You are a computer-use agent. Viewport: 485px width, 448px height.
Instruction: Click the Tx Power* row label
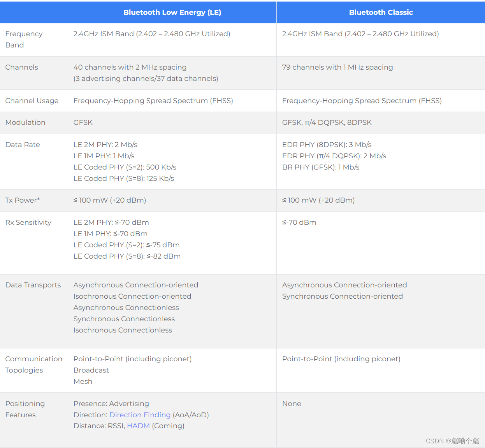23,200
